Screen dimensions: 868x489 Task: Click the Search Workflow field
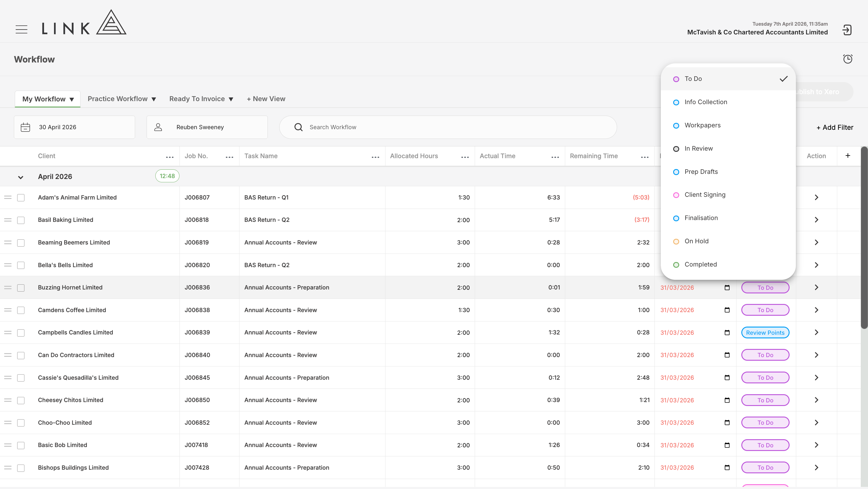pyautogui.click(x=448, y=127)
